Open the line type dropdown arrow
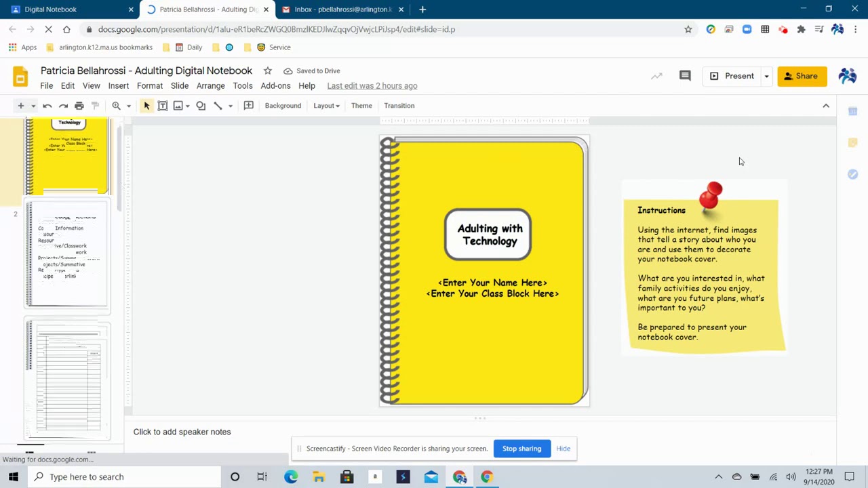Viewport: 868px width, 488px height. (x=231, y=106)
